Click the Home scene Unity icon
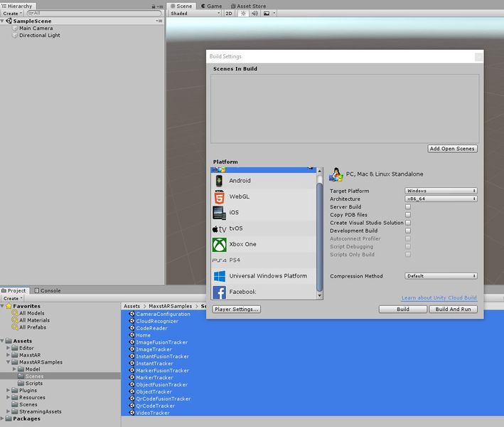Image resolution: width=504 pixels, height=427 pixels. pos(132,335)
